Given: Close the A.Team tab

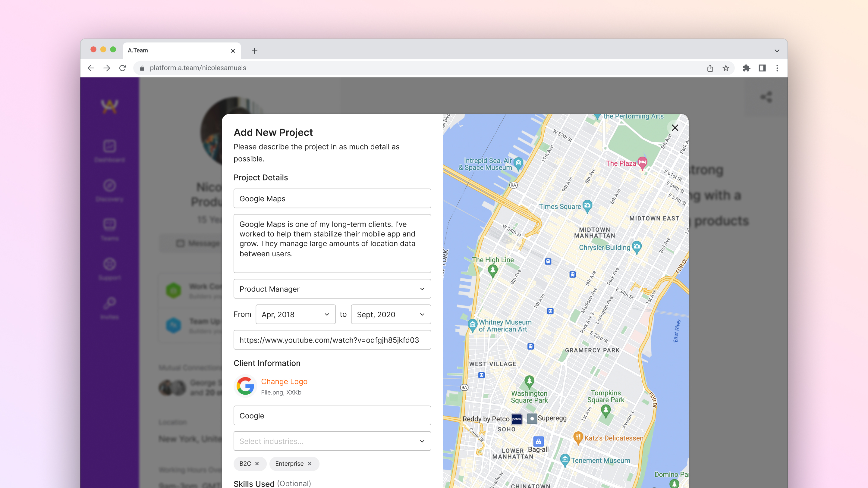Looking at the screenshot, I should tap(233, 51).
